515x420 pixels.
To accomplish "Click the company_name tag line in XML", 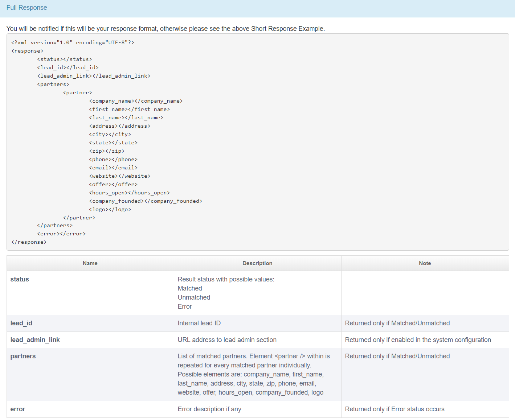I will click(x=136, y=101).
